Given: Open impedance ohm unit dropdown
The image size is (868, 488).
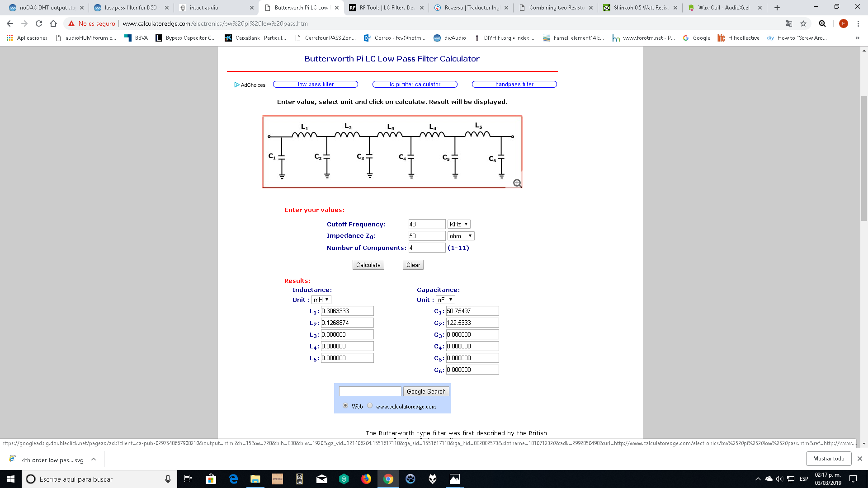Looking at the screenshot, I should (x=461, y=236).
